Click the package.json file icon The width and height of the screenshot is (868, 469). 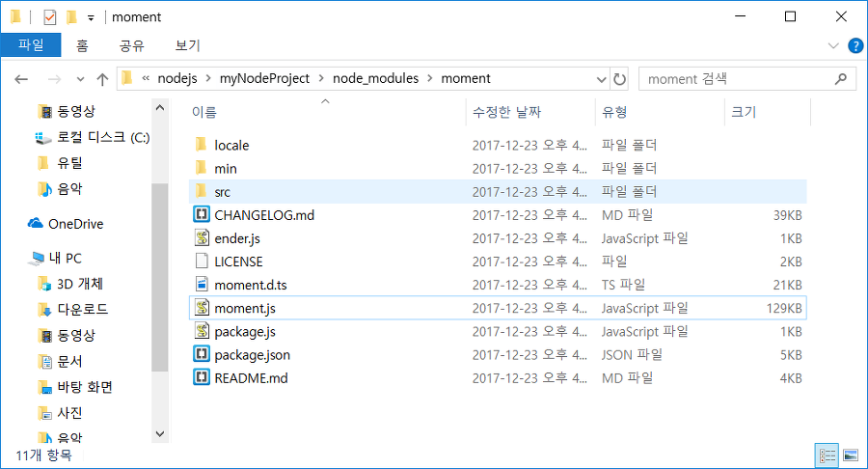coord(202,354)
